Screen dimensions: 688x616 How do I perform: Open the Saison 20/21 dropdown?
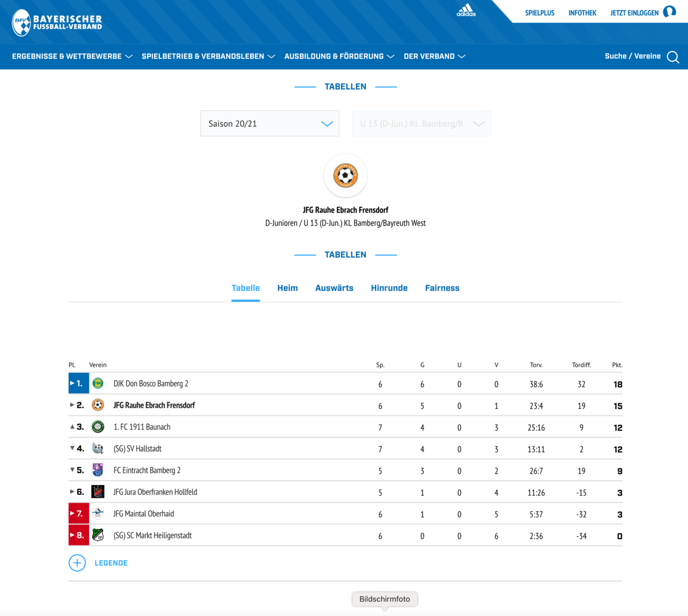269,123
